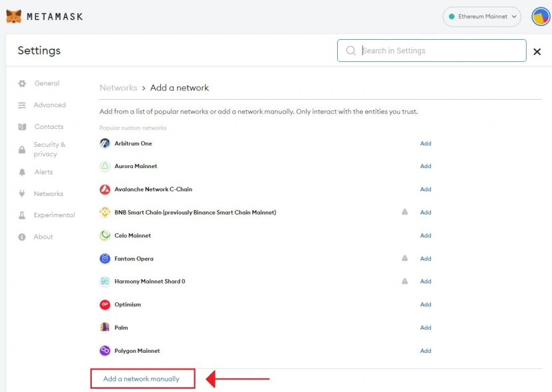Go back via Networks breadcrumb
This screenshot has width=552, height=392.
pos(118,88)
